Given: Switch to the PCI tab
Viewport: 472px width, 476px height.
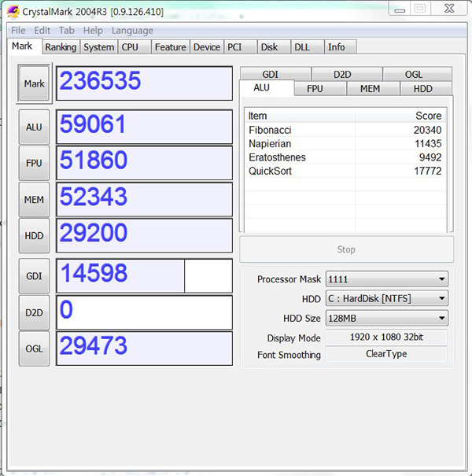Looking at the screenshot, I should coord(241,47).
